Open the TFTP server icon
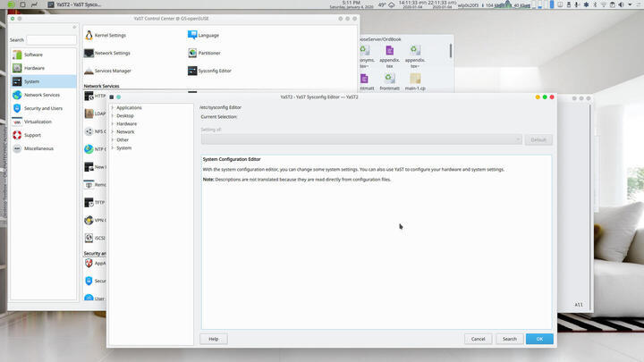 tap(89, 202)
